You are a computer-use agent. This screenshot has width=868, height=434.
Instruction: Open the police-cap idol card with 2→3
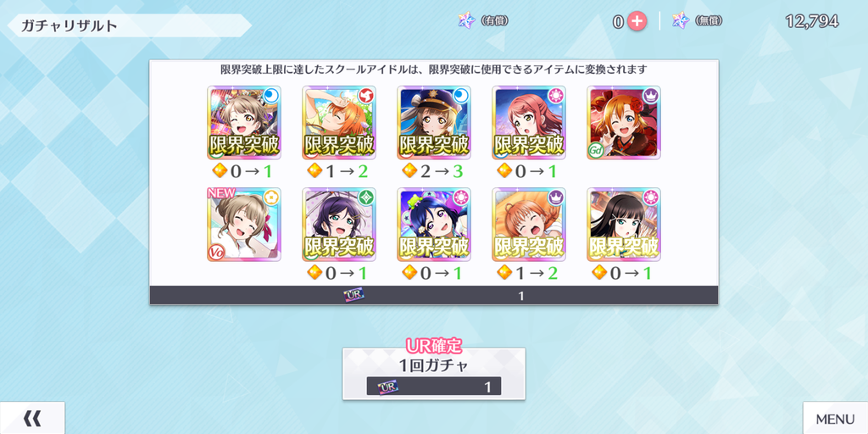(x=434, y=122)
